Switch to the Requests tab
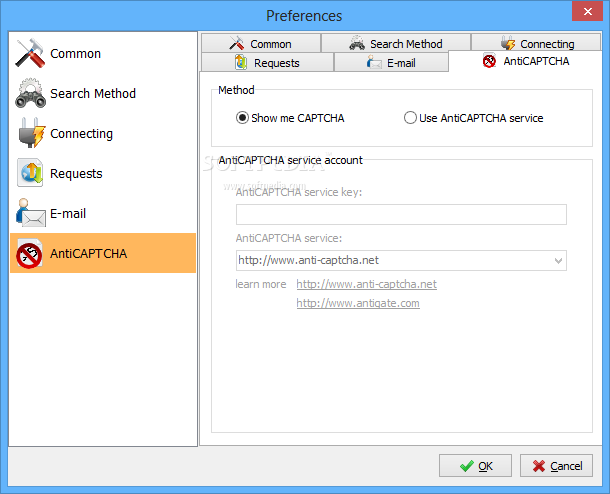Screen dimensions: 610x494 point(267,62)
